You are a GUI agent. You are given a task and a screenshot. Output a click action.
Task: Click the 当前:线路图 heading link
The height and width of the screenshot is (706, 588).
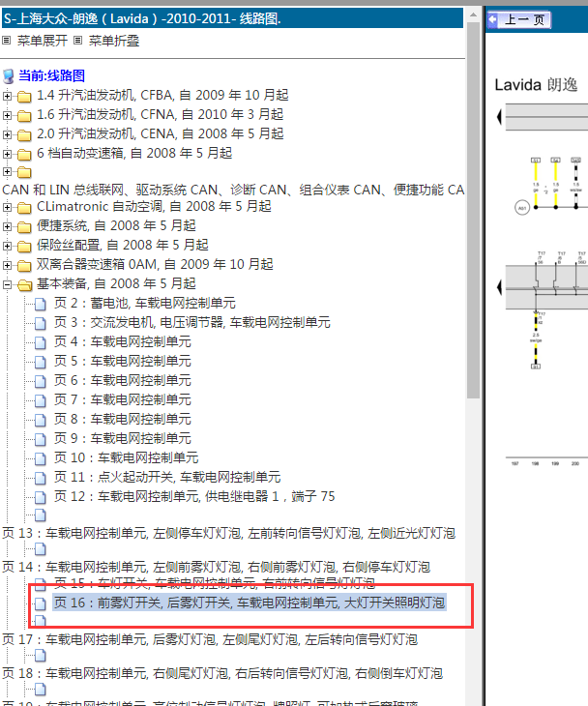52,75
